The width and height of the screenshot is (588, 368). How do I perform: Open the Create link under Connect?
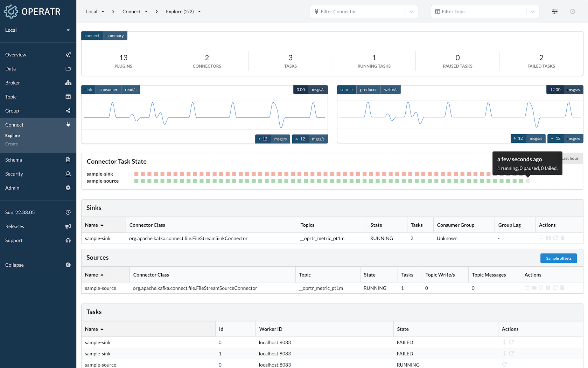pyautogui.click(x=11, y=144)
